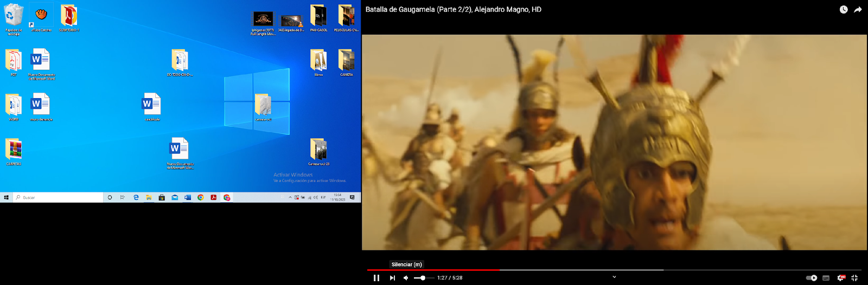This screenshot has height=285, width=868.
Task: Open Microsoft Store from the taskbar
Action: pos(162,197)
